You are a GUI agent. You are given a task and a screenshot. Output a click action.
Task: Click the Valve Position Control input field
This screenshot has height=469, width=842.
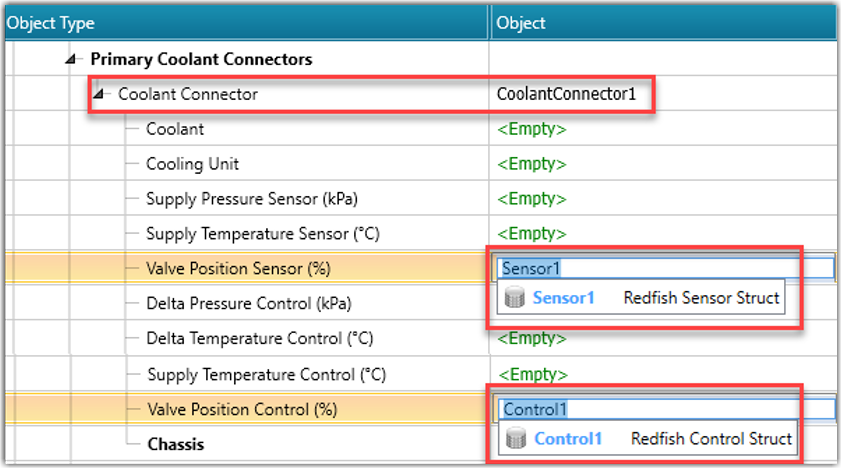665,409
